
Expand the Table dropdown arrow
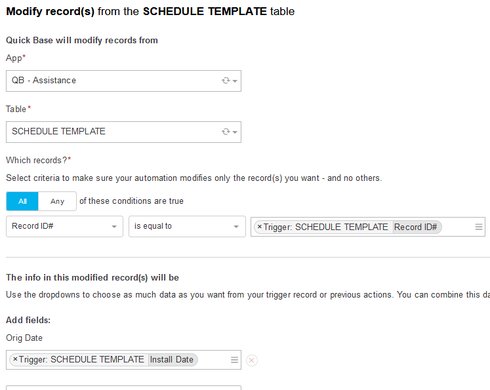pos(235,132)
